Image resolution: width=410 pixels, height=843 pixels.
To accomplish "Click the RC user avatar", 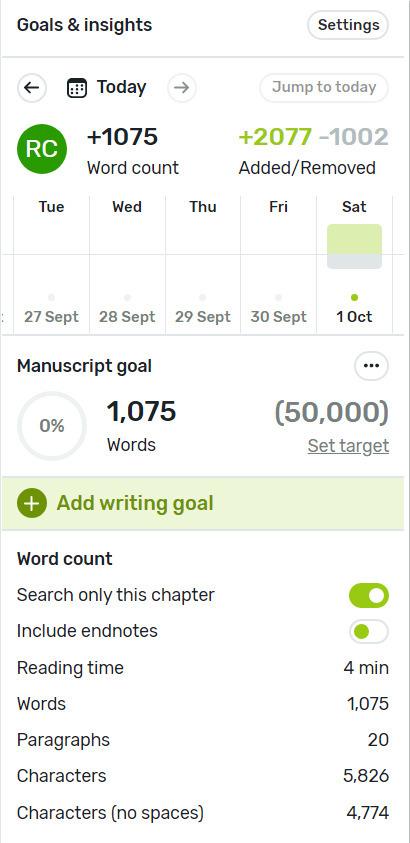I will click(x=42, y=149).
